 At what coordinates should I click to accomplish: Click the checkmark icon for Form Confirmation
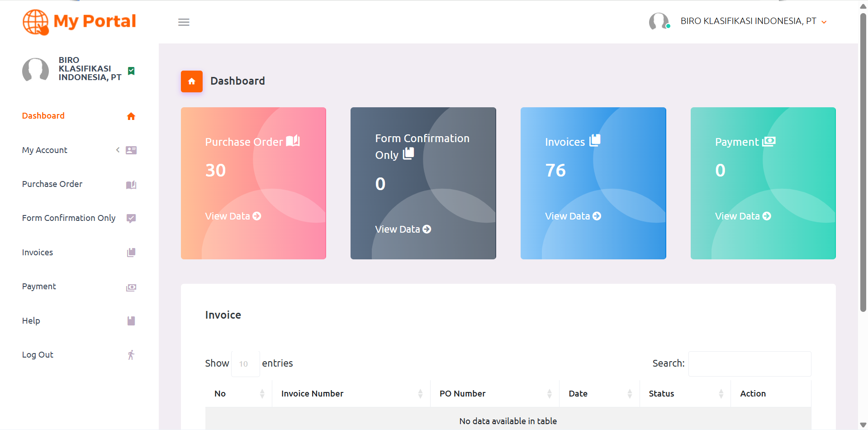pyautogui.click(x=131, y=219)
